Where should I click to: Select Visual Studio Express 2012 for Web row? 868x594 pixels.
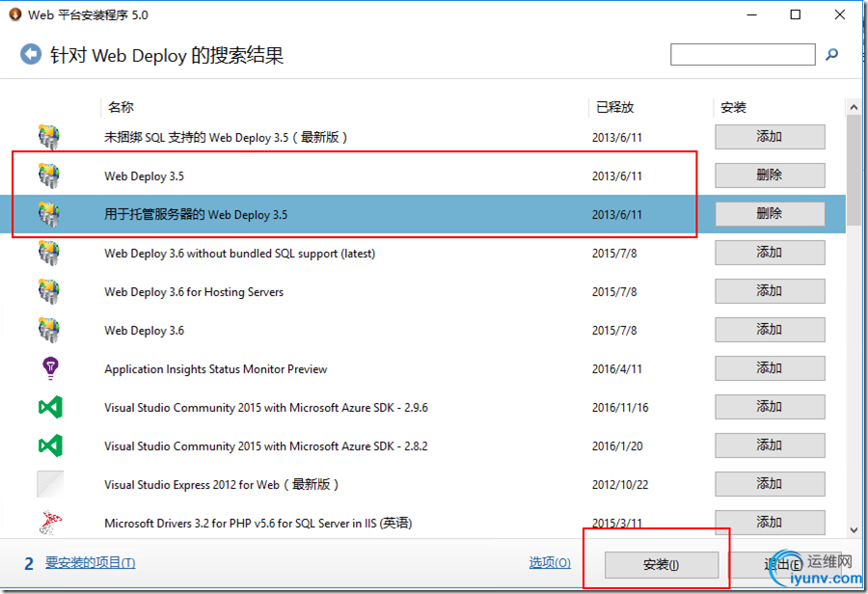tap(222, 485)
